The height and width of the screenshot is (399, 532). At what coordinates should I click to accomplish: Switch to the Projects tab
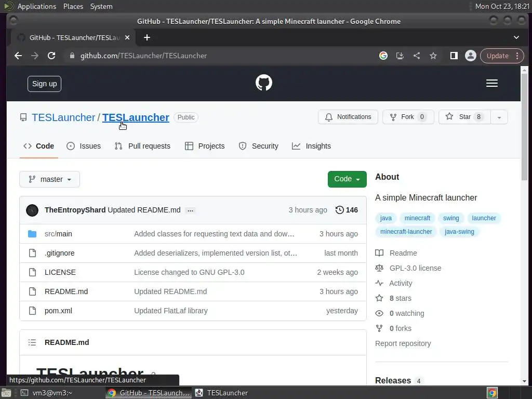point(205,146)
